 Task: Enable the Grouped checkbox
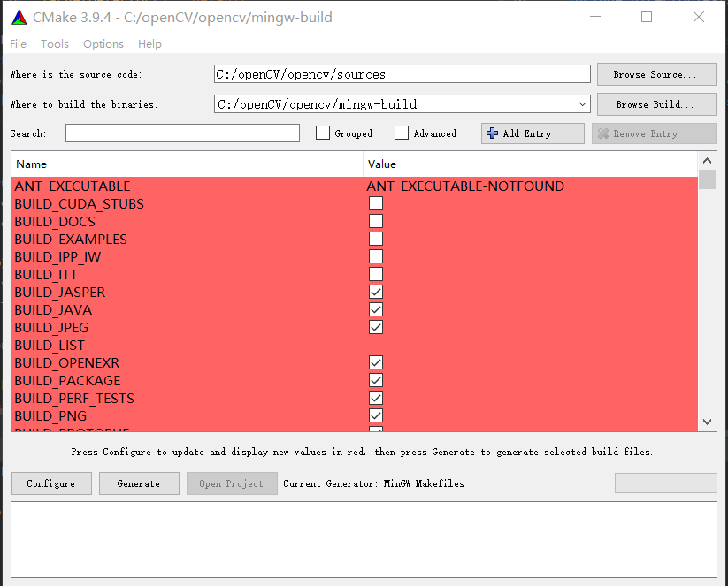323,133
